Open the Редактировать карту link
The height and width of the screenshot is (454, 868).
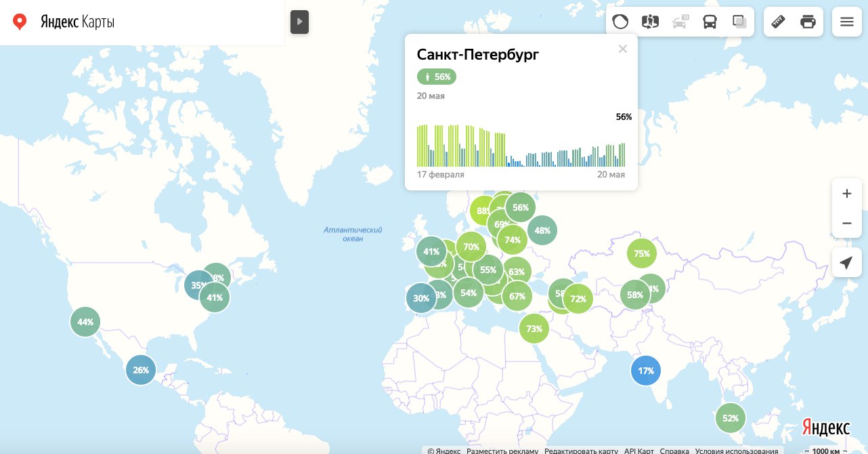(581, 451)
